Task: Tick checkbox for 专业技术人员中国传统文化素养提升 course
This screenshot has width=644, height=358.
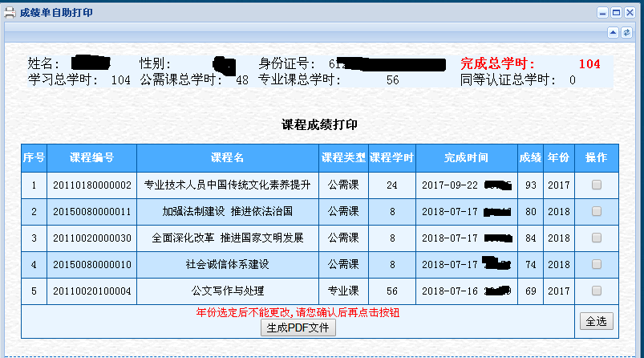Action: point(596,185)
